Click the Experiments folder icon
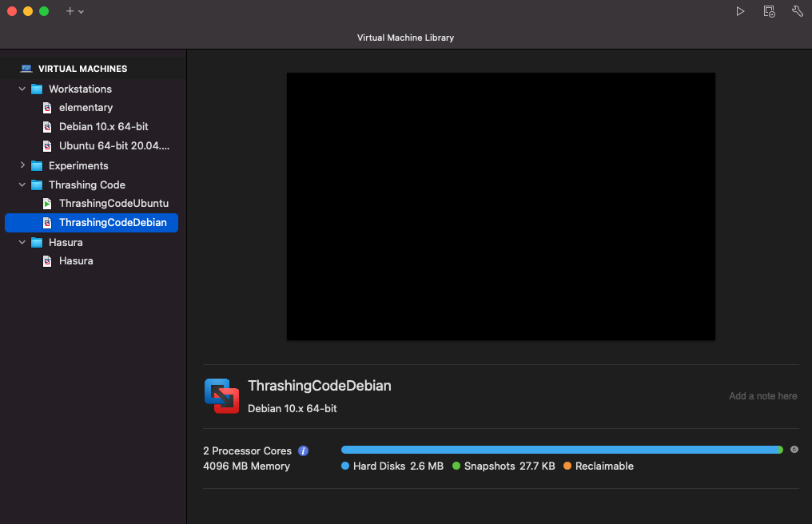 [37, 165]
